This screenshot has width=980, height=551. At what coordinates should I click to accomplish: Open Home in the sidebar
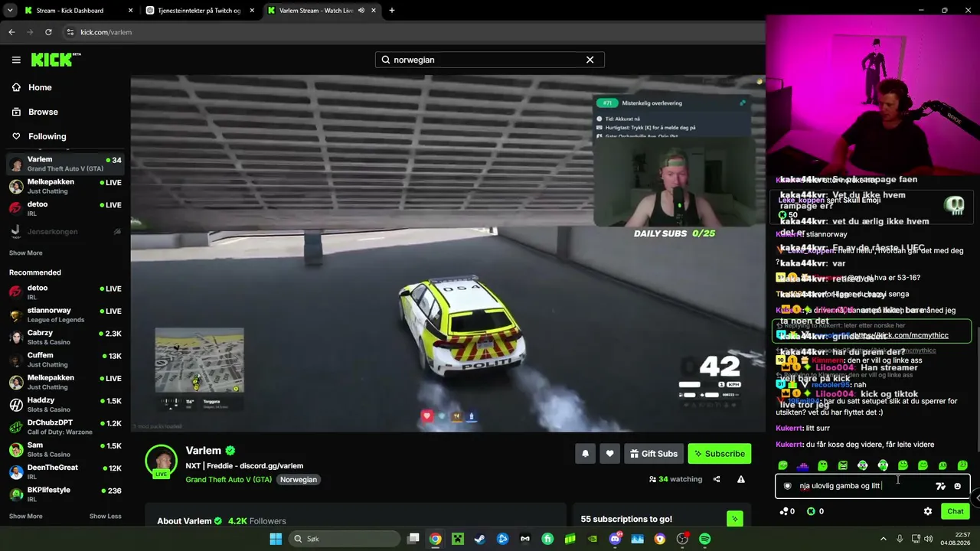pos(39,87)
